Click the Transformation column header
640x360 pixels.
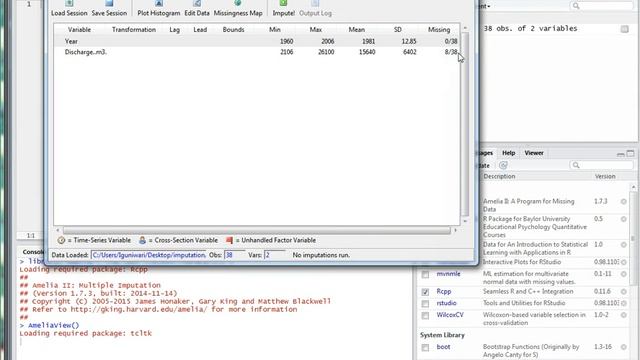134,30
